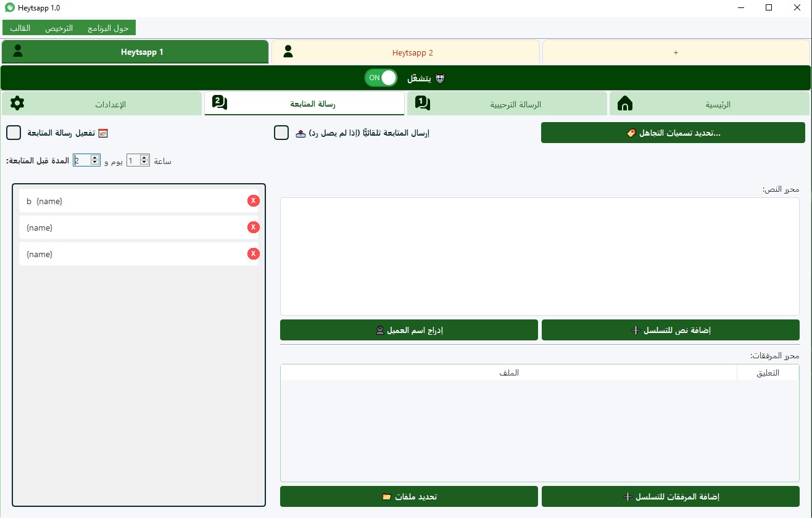The width and height of the screenshot is (812, 518).
Task: Click the Heytsapp 2 user profile icon
Action: coord(288,52)
